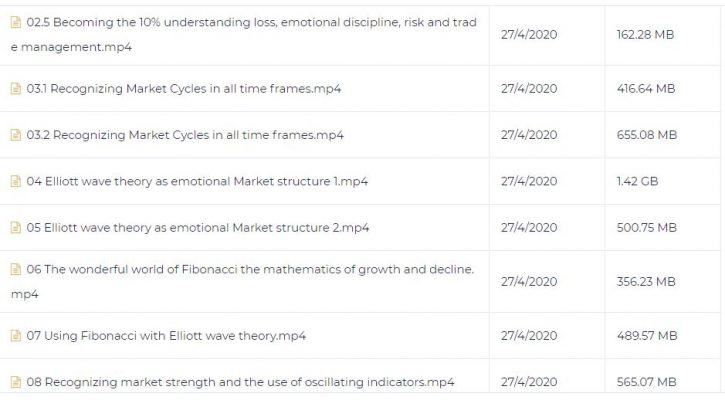Open 03.2 Recognizing Market Cycles in all time frames.mp4
725x400 pixels.
click(x=185, y=135)
